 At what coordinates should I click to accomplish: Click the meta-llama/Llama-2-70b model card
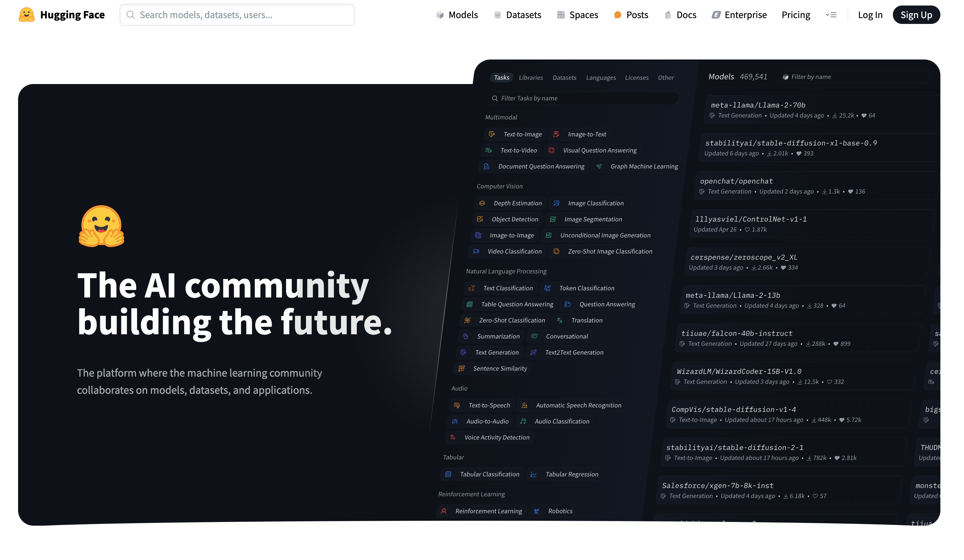tap(758, 105)
